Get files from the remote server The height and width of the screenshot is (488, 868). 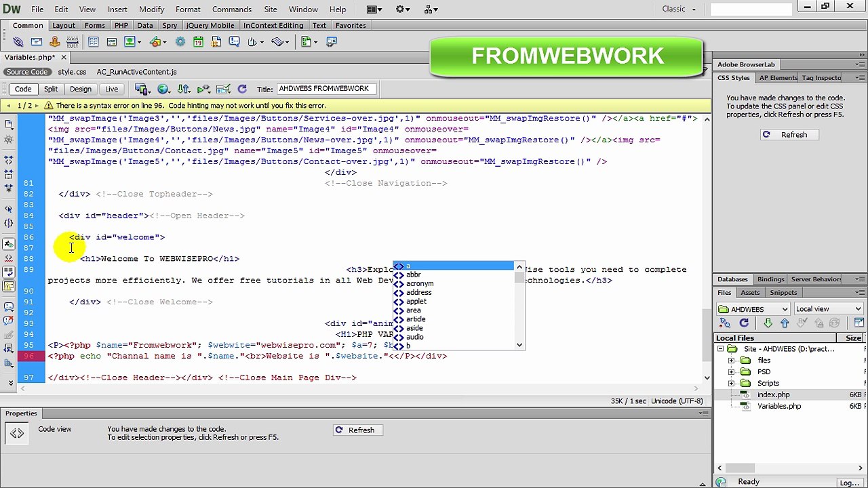768,324
